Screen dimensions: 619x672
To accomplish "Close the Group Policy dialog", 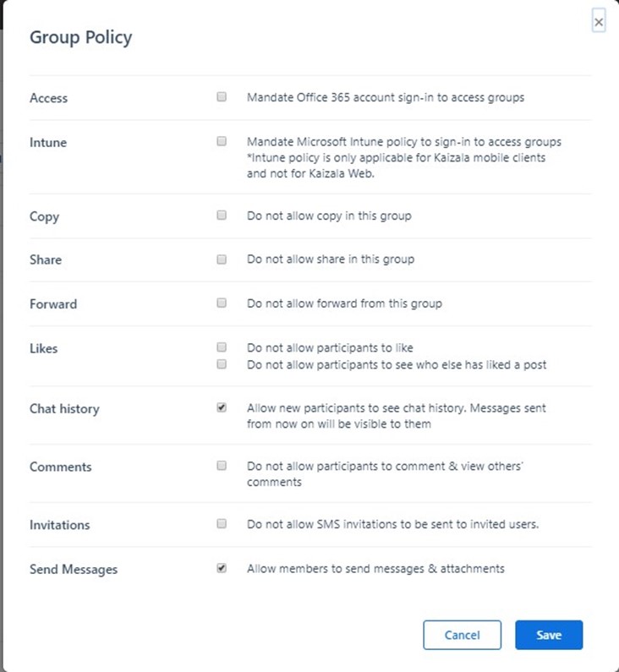I will tap(599, 21).
